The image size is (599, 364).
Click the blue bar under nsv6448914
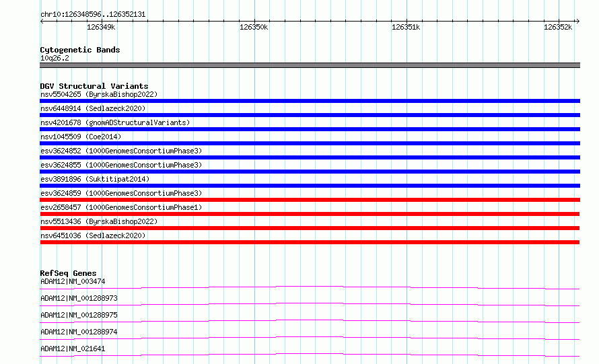click(x=310, y=115)
